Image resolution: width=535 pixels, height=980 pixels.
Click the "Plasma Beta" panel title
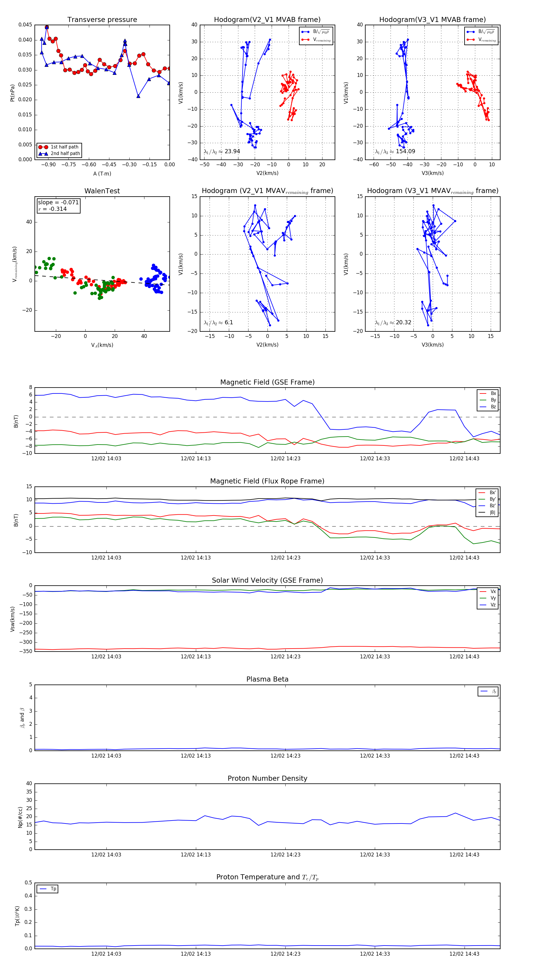[267, 679]
